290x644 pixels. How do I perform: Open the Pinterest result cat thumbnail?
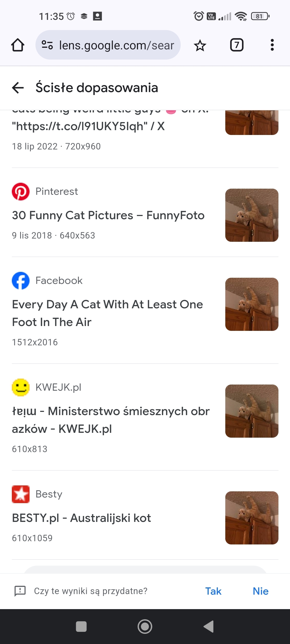[x=252, y=215]
